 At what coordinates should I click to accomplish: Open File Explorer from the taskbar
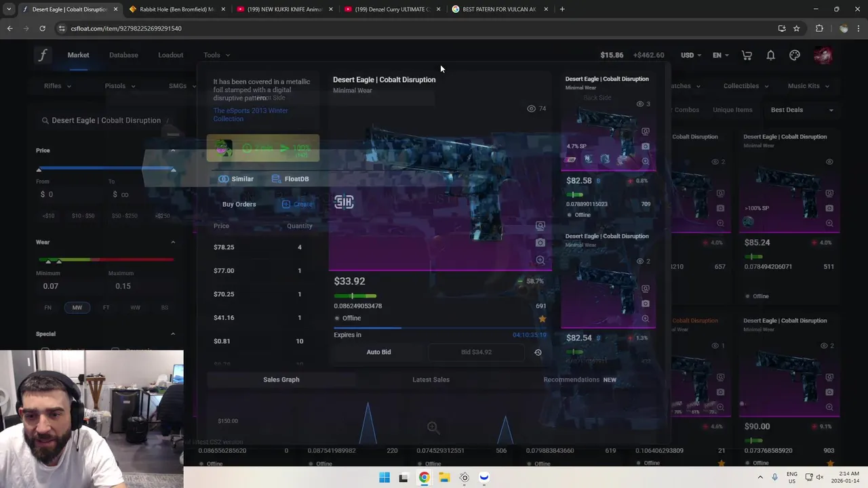[x=444, y=477]
